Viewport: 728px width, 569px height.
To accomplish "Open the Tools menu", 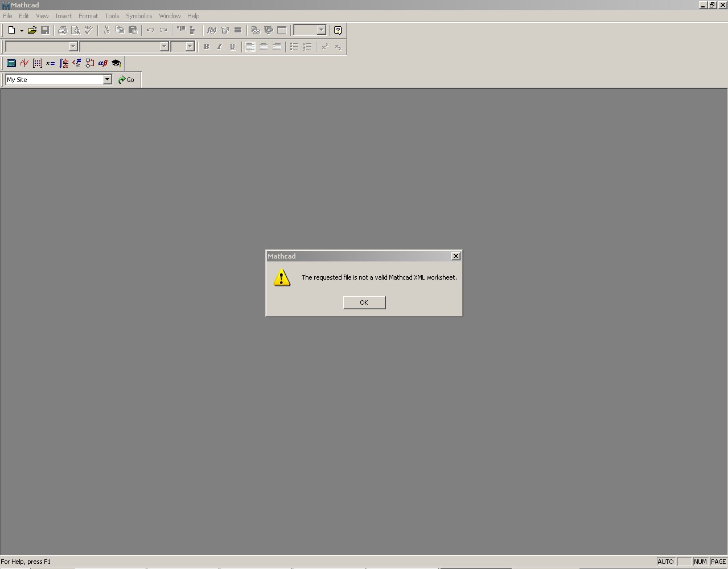I will coord(112,16).
